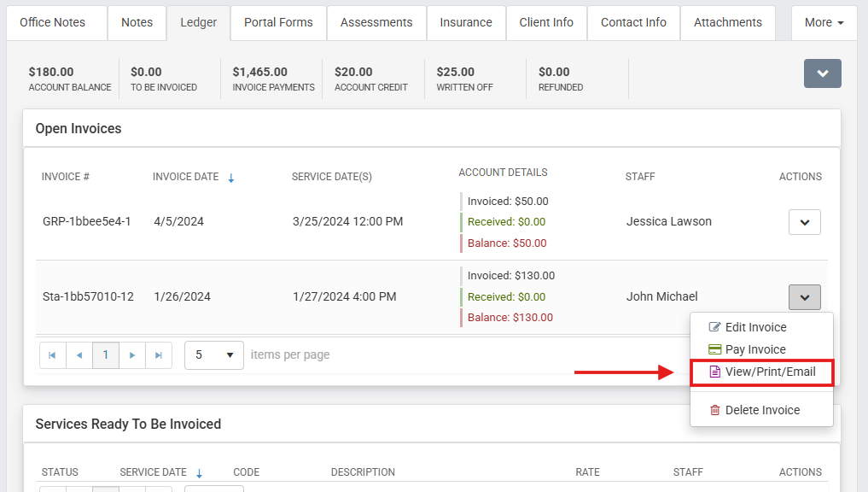The image size is (868, 492).
Task: Click invoice date 1/26/2024
Action: 182,296
